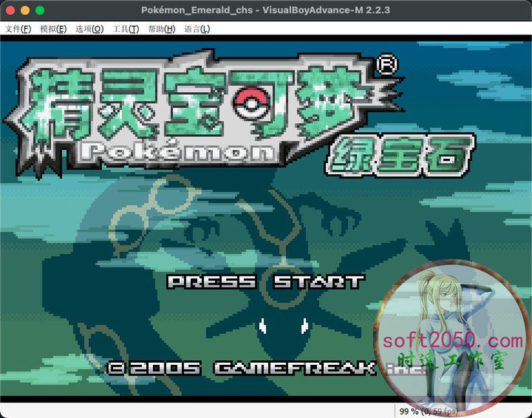The image size is (532, 418).
Task: Open the 选项(O) menu
Action: coord(90,29)
